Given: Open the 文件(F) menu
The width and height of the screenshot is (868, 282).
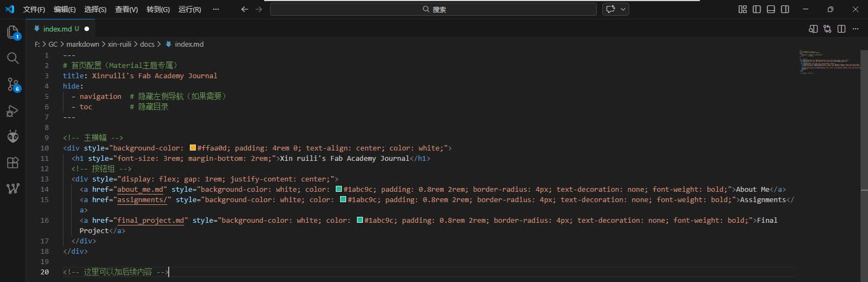Looking at the screenshot, I should 34,9.
